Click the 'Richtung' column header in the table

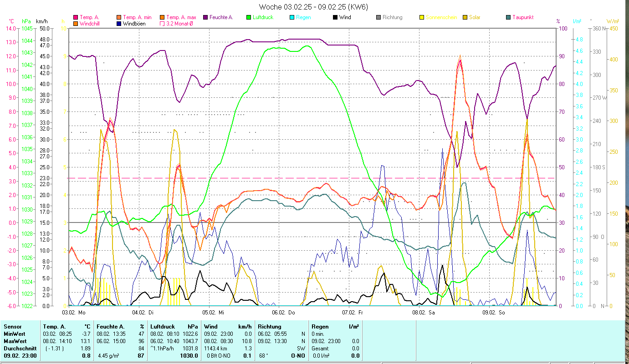pyautogui.click(x=270, y=327)
